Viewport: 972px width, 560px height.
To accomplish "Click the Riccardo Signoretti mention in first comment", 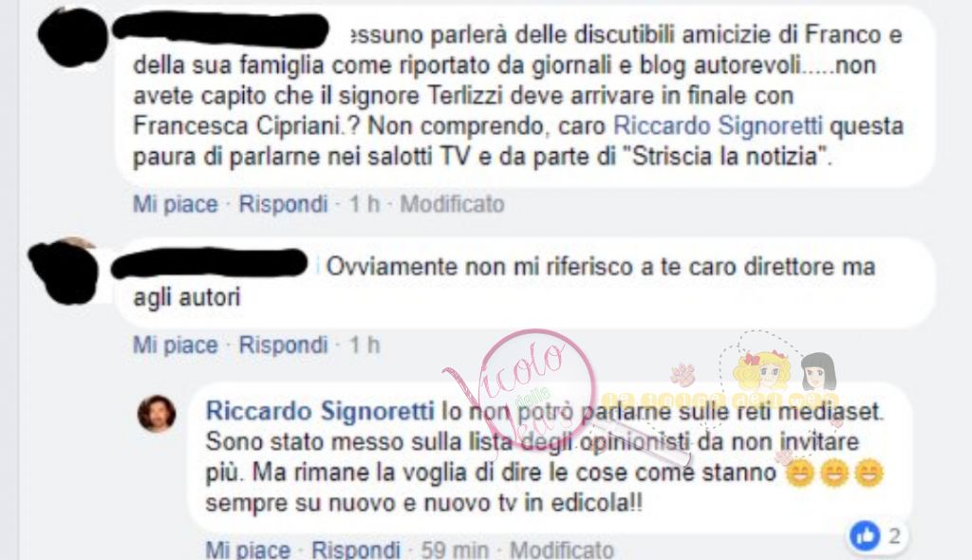I will (718, 126).
